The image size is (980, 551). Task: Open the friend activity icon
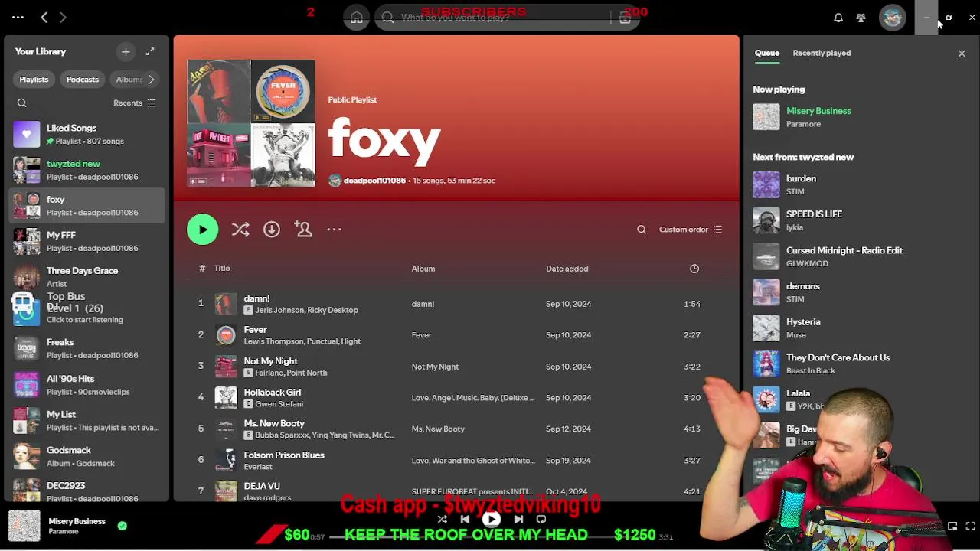(861, 18)
